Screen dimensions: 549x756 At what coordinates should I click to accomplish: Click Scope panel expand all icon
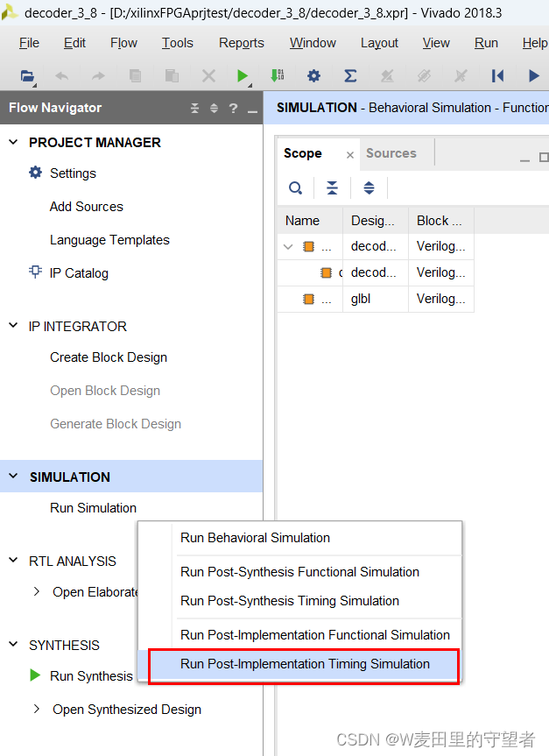click(369, 187)
